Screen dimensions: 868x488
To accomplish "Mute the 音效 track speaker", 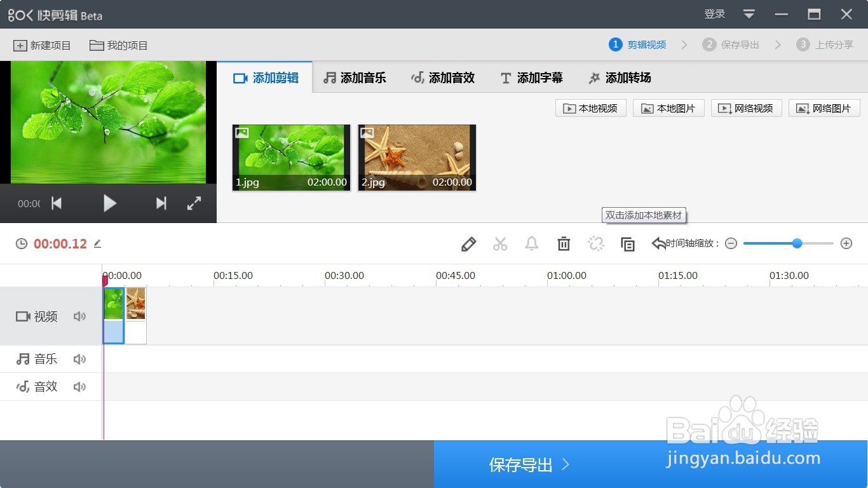I will click(x=79, y=386).
